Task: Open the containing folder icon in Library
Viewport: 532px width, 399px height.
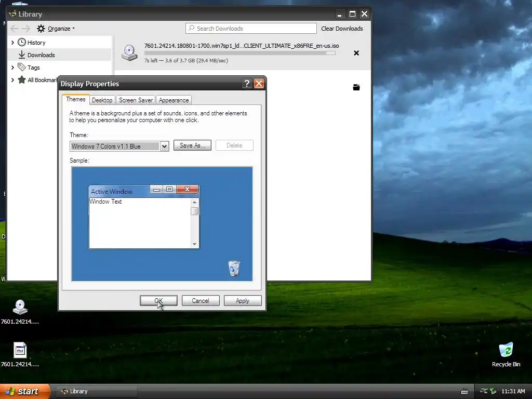Action: coord(356,87)
